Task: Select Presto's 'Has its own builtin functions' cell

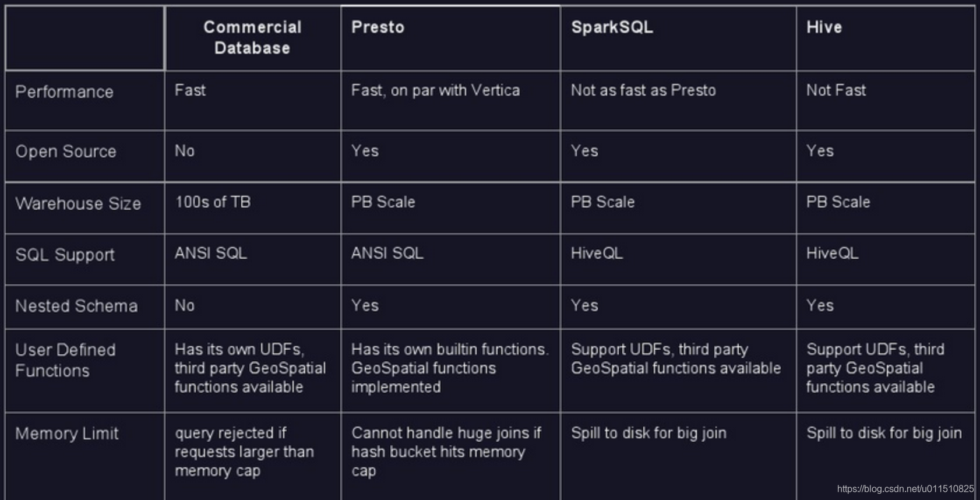Action: click(x=450, y=371)
